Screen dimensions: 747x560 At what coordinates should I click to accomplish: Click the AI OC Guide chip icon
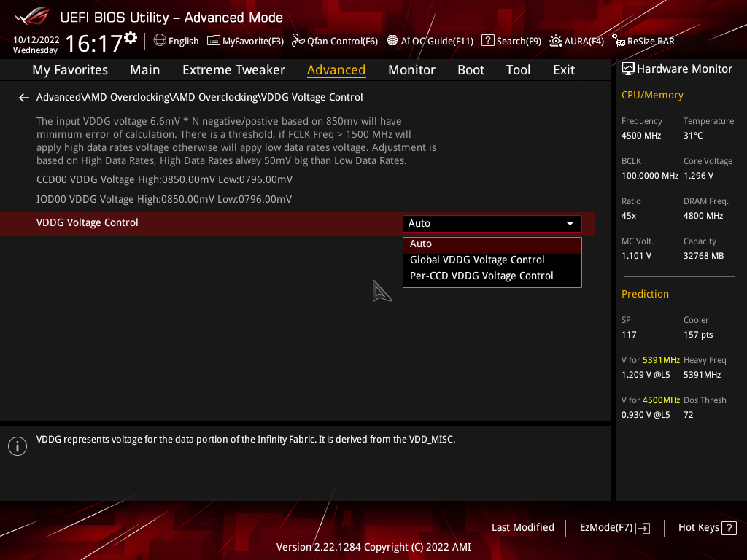point(392,41)
